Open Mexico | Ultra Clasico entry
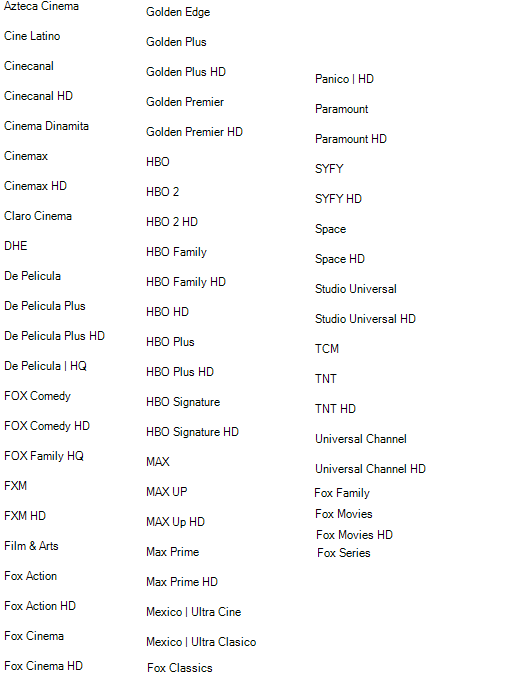Screen dimensions: 515x699 201,642
